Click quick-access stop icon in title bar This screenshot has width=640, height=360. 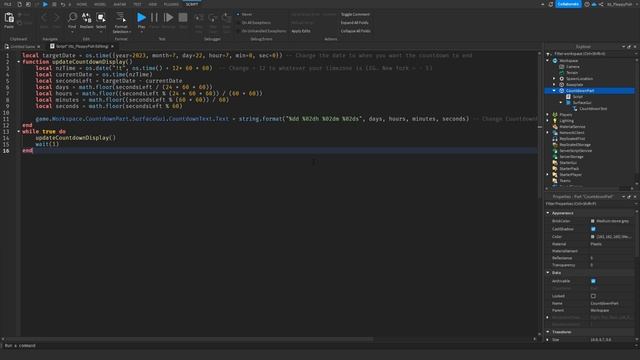click(54, 4)
